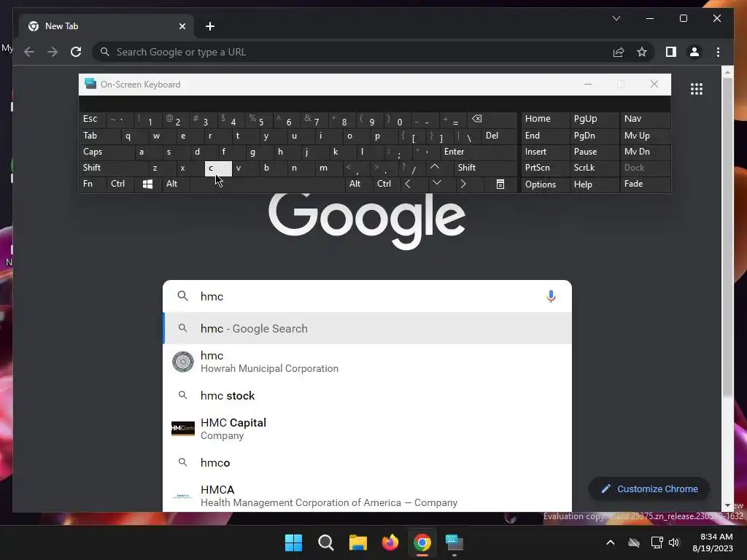Toggle the left Ctrl key
Image resolution: width=747 pixels, height=560 pixels.
120,184
